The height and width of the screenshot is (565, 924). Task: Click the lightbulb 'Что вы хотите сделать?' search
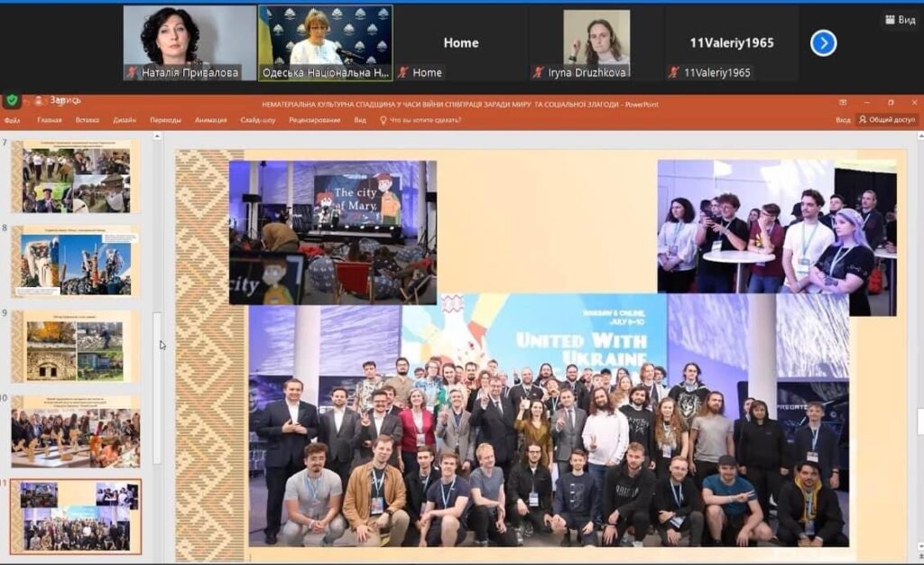click(420, 120)
